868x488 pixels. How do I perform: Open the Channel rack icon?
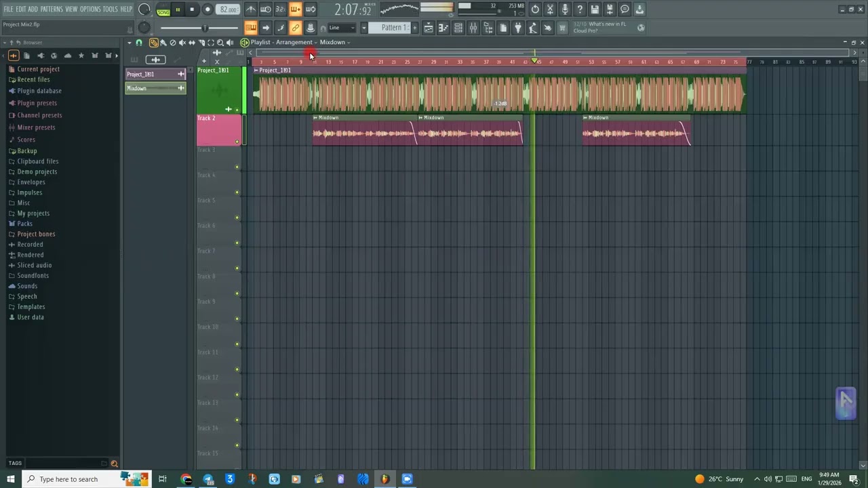click(x=458, y=28)
